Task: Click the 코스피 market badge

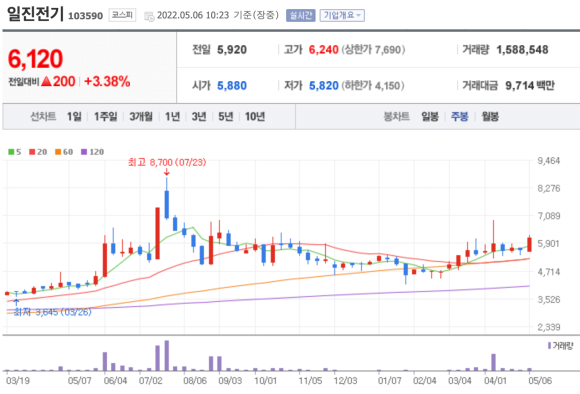Action: 122,15
